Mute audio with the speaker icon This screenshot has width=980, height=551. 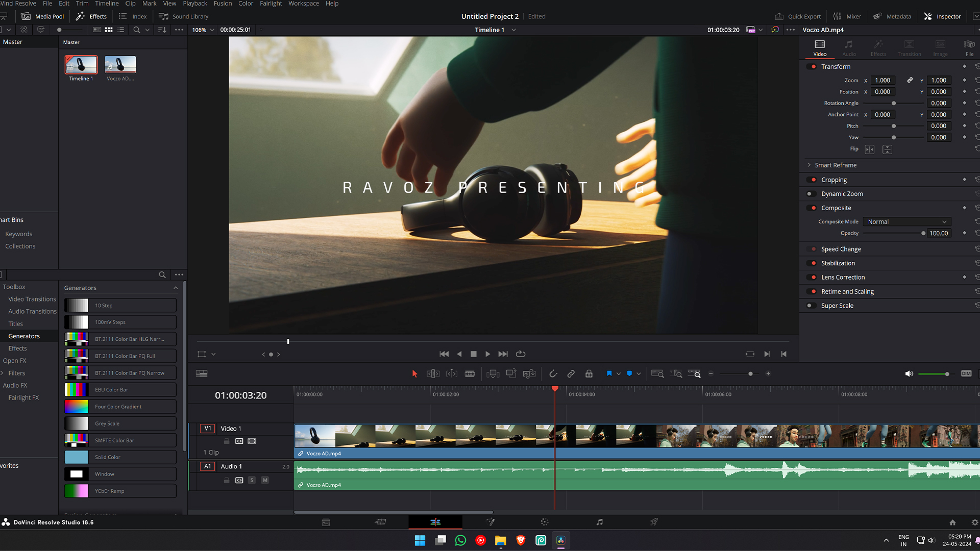coord(909,374)
